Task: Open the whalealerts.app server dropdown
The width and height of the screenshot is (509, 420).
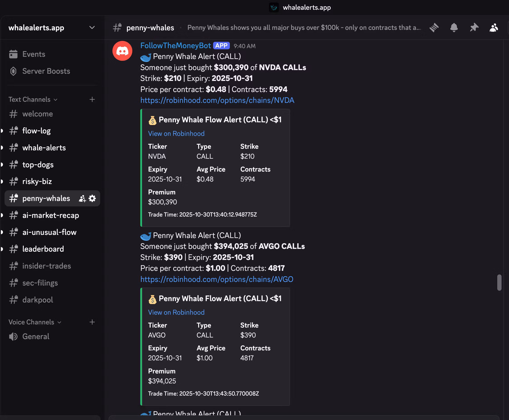Action: coord(92,28)
